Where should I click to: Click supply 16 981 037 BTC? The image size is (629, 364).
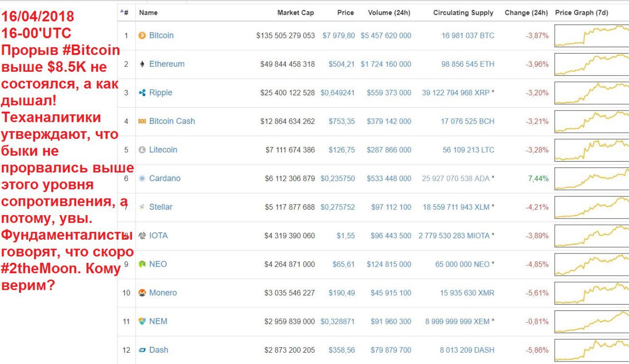(468, 35)
